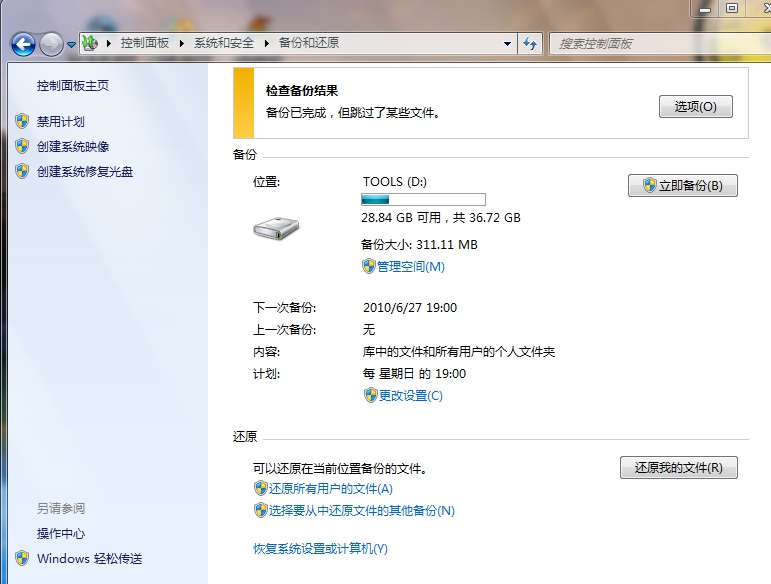This screenshot has width=771, height=584.
Task: Open the 管理空间(M) link
Action: tap(411, 266)
